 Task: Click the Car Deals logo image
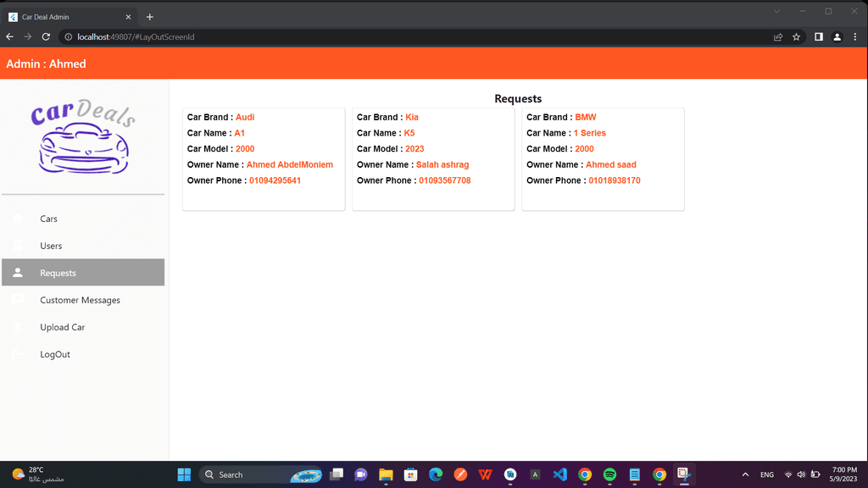[x=83, y=136]
